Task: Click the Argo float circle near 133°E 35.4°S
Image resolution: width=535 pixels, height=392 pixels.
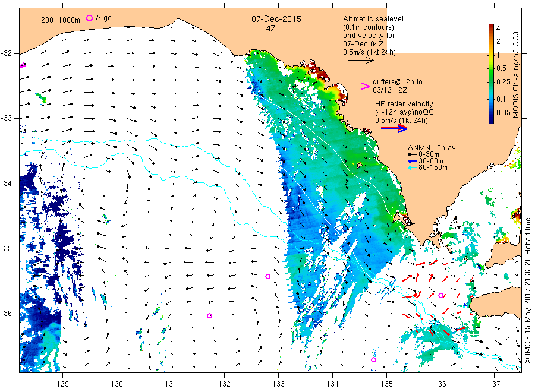Action: click(268, 276)
